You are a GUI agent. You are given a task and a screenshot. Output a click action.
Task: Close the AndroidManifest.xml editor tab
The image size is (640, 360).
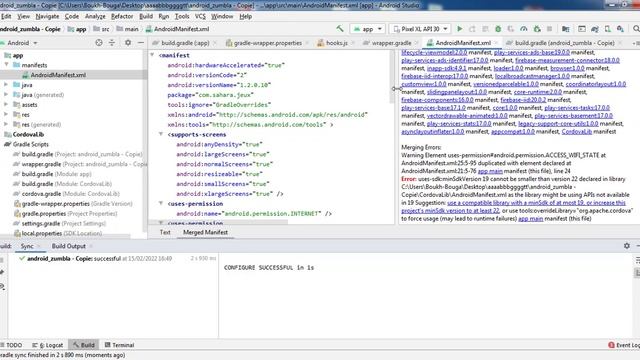496,43
